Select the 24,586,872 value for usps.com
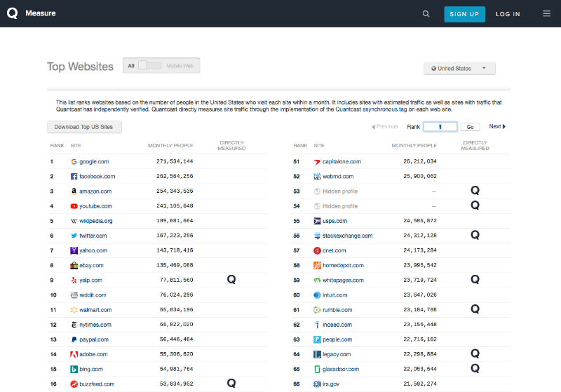The height and width of the screenshot is (392, 561). 420,221
